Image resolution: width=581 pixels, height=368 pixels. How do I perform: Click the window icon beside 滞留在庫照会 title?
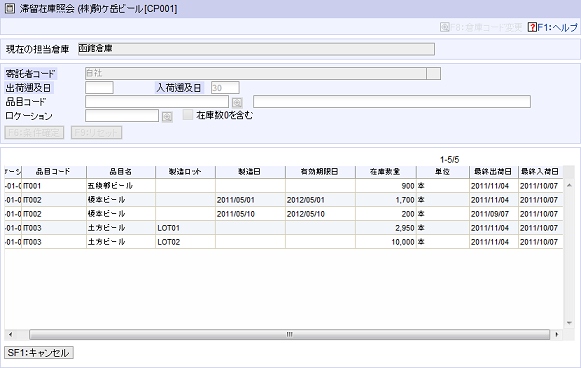click(10, 9)
